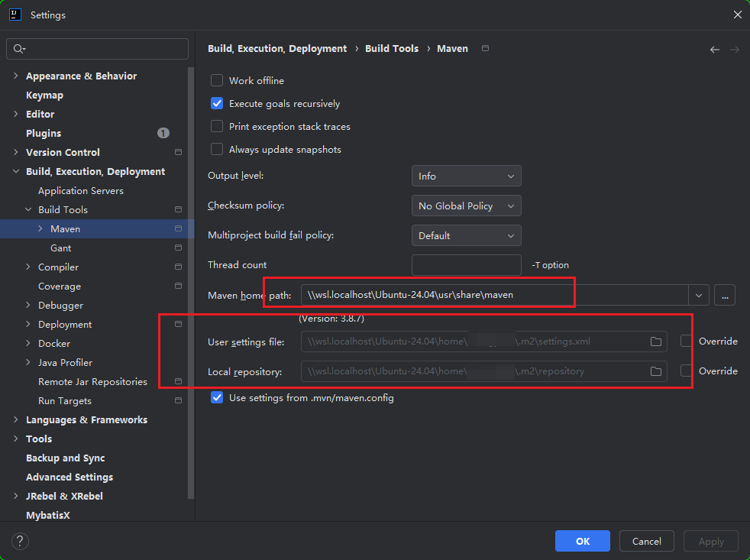The height and width of the screenshot is (560, 750).
Task: Click the project icon on Compiler row
Action: click(x=179, y=267)
